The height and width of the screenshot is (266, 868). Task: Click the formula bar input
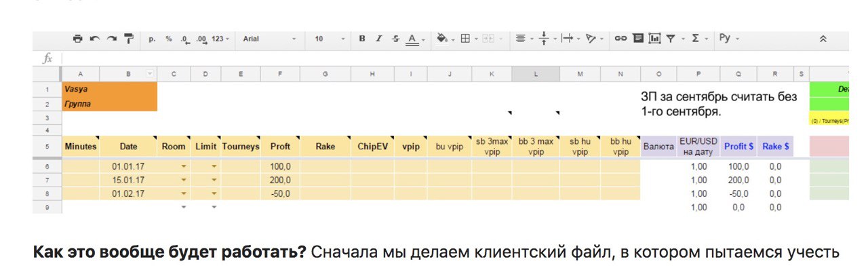[454, 58]
